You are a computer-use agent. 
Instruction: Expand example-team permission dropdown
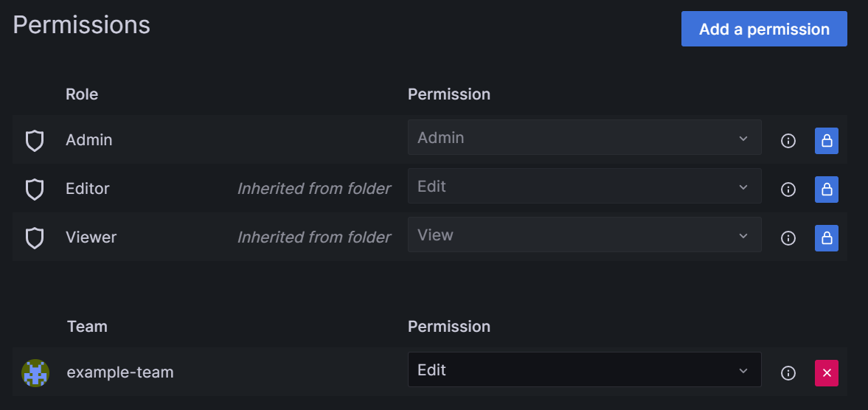click(x=584, y=370)
